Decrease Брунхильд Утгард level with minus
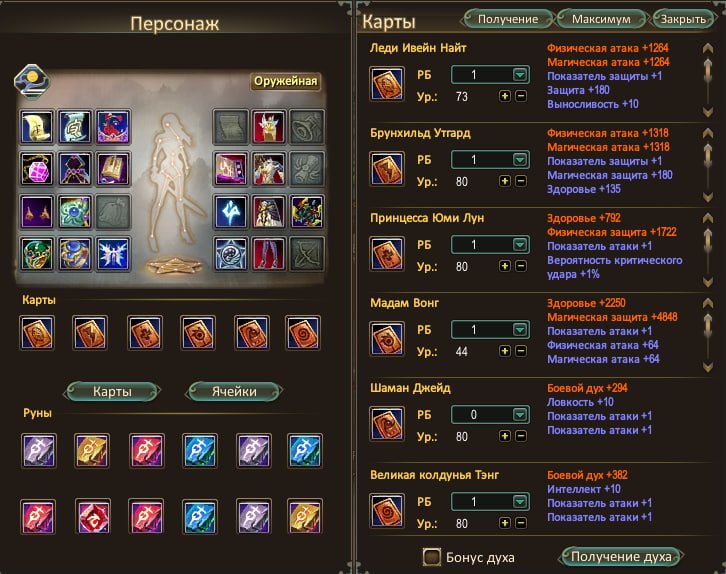The height and width of the screenshot is (574, 726). (x=521, y=181)
